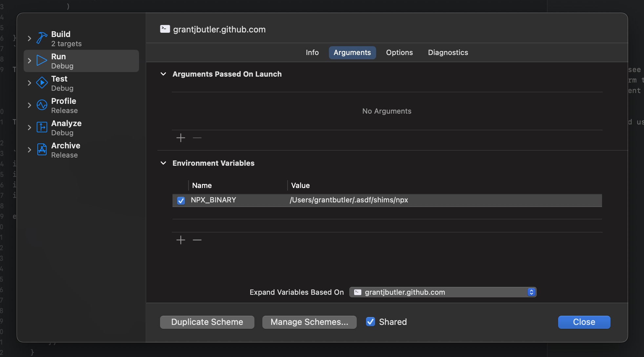Expand the Profile action disclosure chevron
Viewport: 644px width, 357px height.
pyautogui.click(x=30, y=105)
